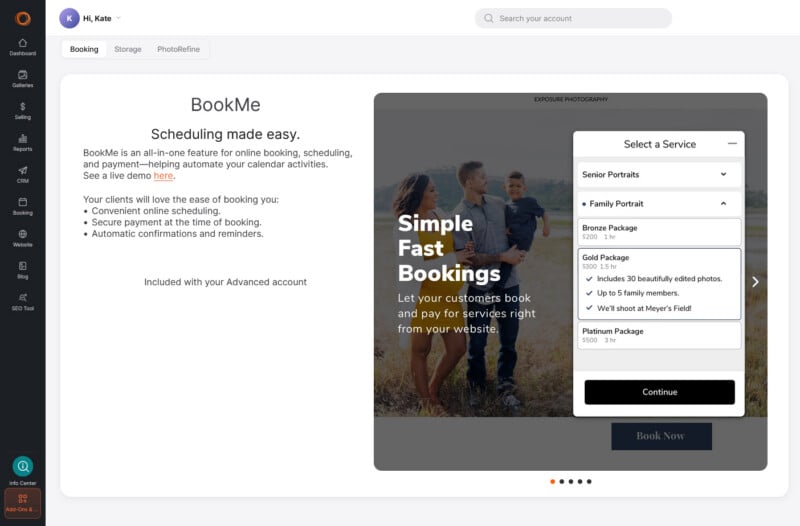Click 'Convenient online scheduling.' bullet
Viewport: 800px width, 526px height.
click(156, 211)
